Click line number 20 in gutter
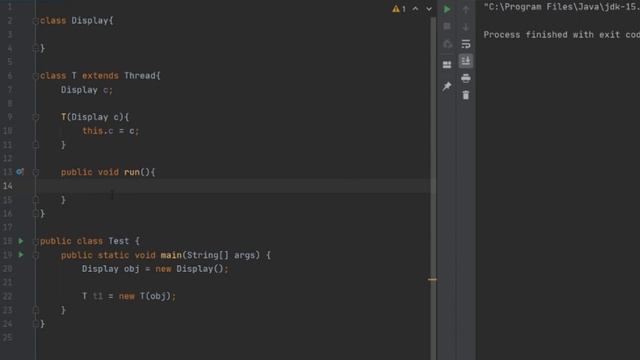 coord(7,269)
